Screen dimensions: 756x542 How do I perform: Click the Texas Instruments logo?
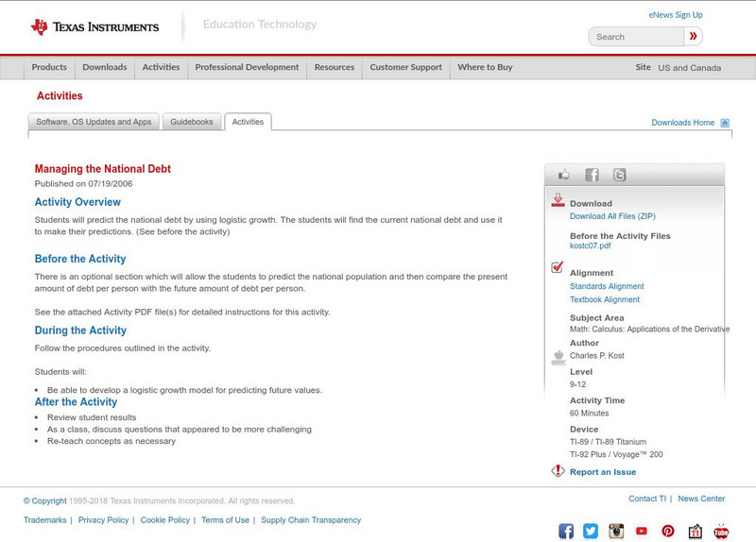(94, 27)
